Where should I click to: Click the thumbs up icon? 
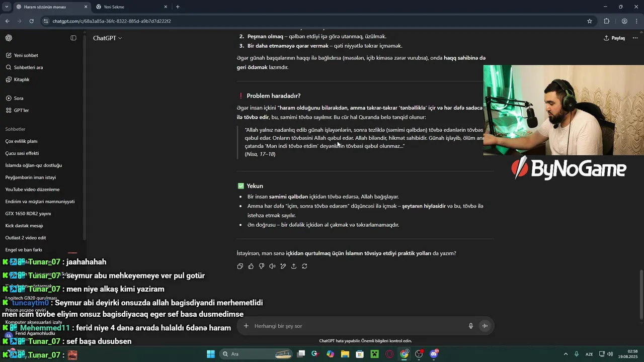point(251,266)
